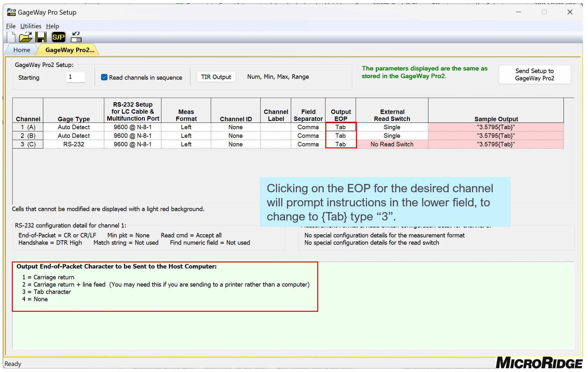Click RS-232 Setup 9600 @ N-8-1 for channel 2

132,136
